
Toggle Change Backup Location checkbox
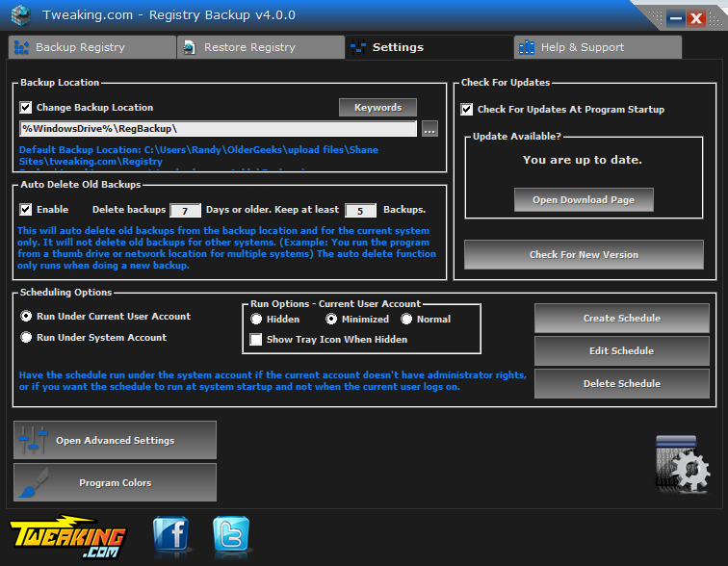pyautogui.click(x=26, y=107)
